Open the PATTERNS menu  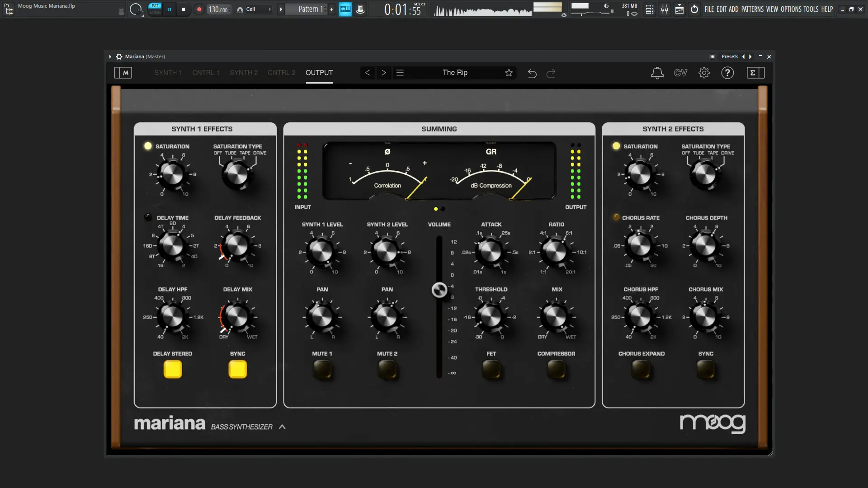pos(752,9)
